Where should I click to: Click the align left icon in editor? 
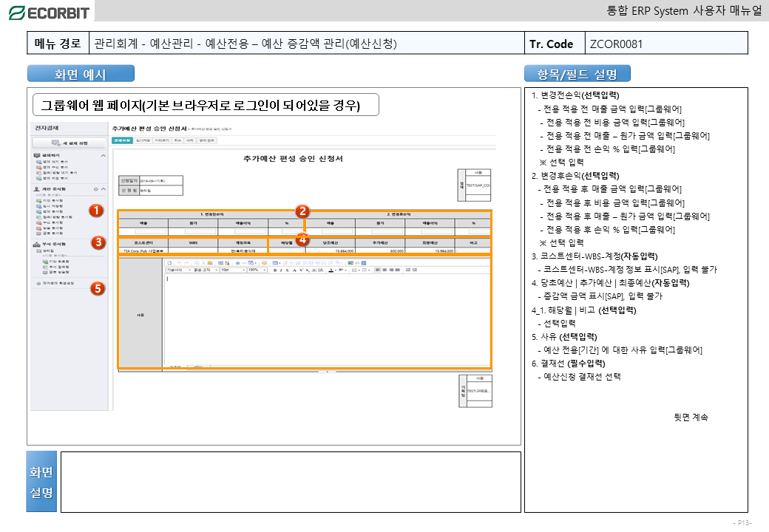(376, 270)
